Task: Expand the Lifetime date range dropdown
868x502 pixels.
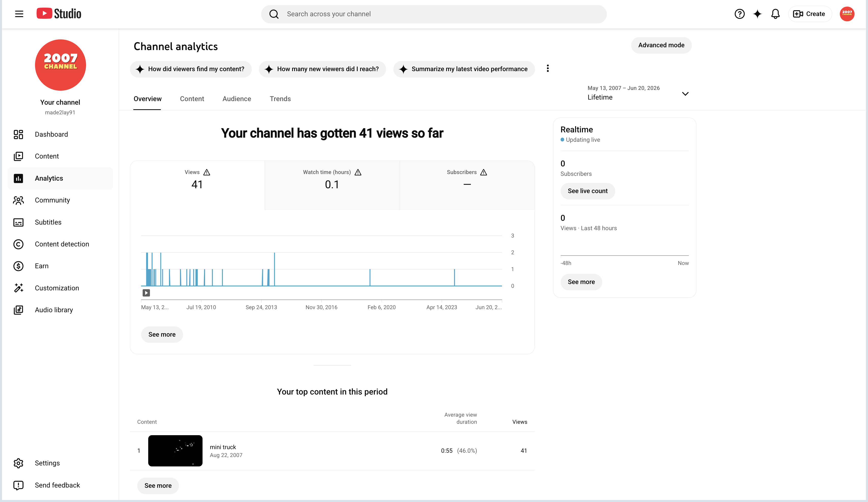Action: point(685,93)
